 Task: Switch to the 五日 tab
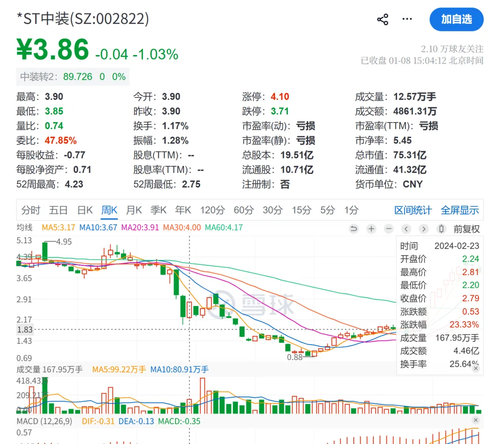click(x=58, y=210)
